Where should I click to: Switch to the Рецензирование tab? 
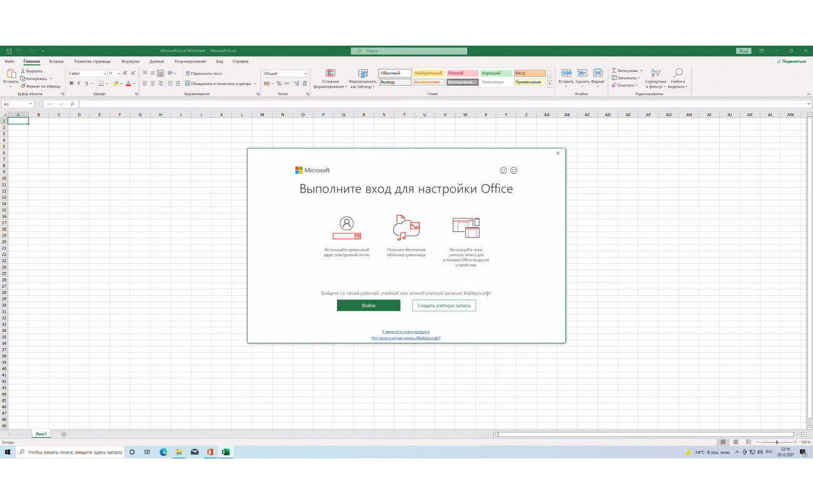tap(190, 61)
